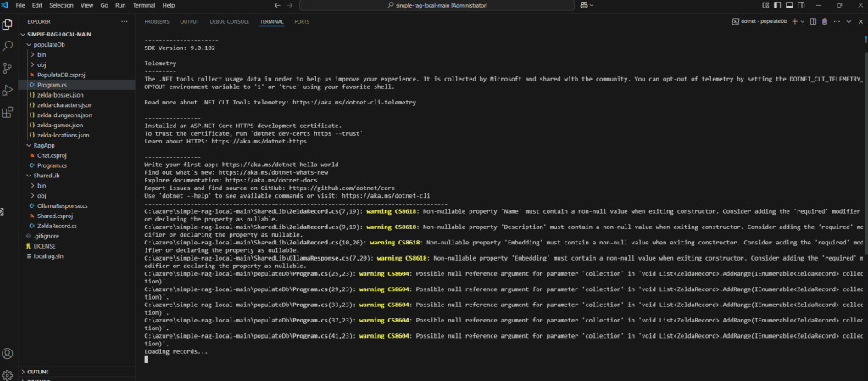Switch to the Ports tab
Viewport: 868px width, 381px height.
tap(302, 21)
